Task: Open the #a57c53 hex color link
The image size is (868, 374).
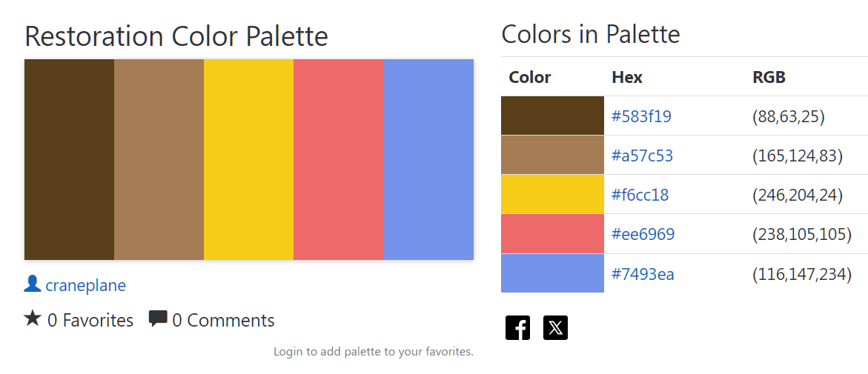Action: click(x=642, y=156)
